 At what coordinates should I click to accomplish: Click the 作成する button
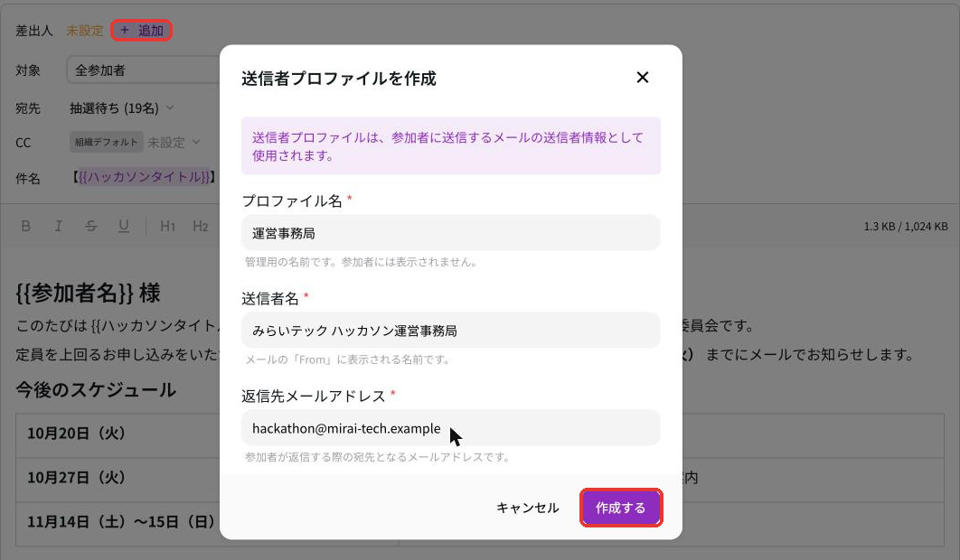click(621, 508)
